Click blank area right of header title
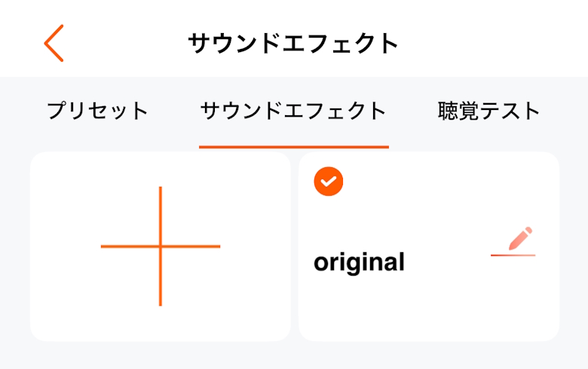 (490, 43)
